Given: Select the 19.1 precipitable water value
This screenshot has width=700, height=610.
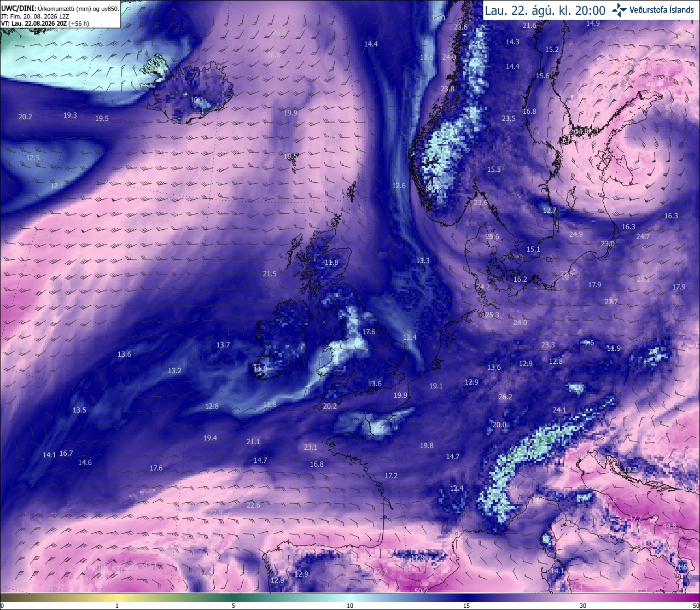Looking at the screenshot, I should 436,386.
